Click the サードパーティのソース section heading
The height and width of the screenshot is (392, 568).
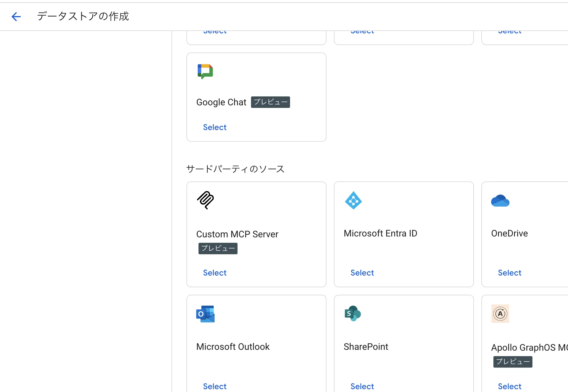[235, 169]
